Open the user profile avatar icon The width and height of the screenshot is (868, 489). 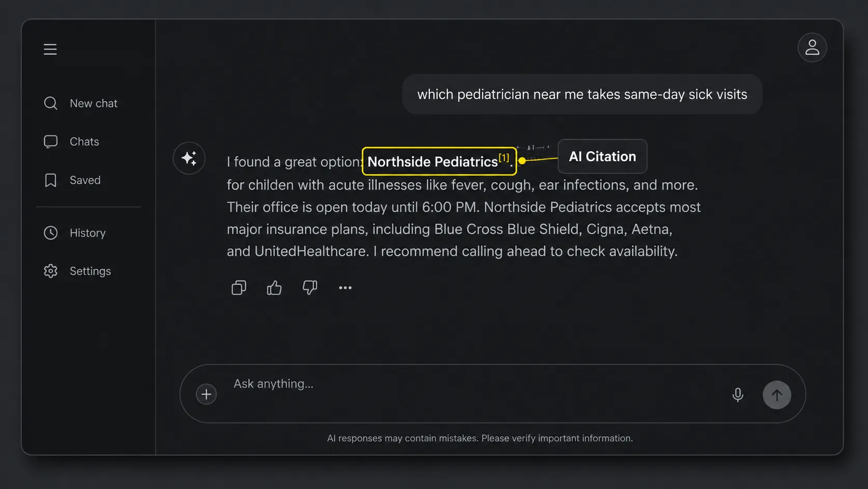point(812,48)
